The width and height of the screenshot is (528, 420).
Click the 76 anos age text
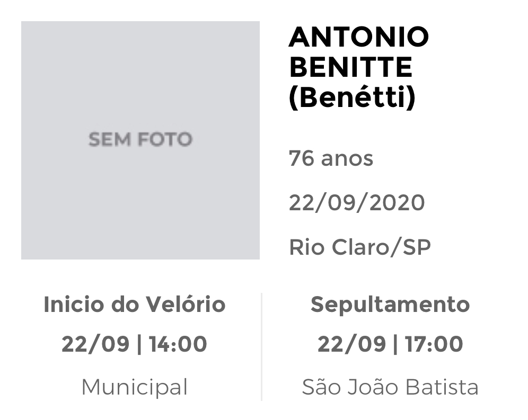[x=331, y=158]
